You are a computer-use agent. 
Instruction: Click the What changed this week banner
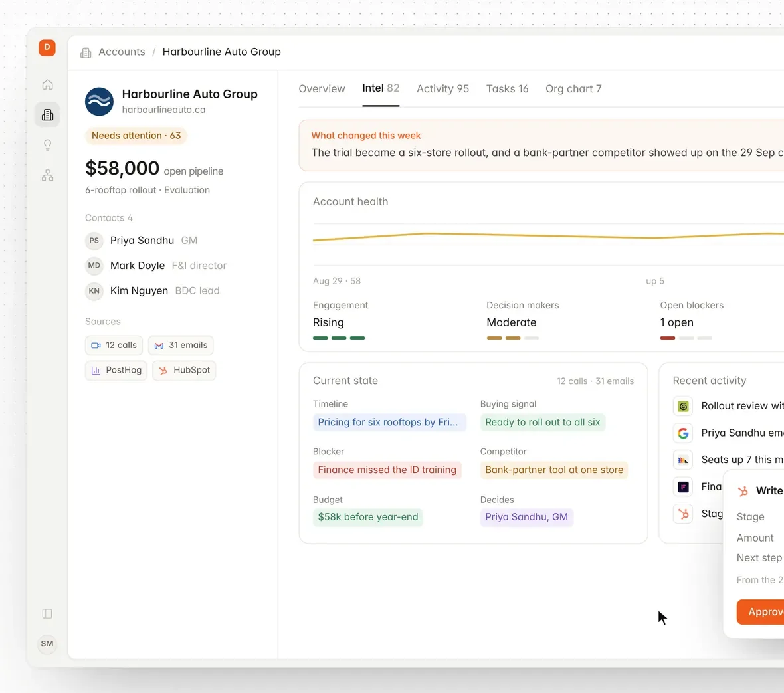(x=541, y=145)
